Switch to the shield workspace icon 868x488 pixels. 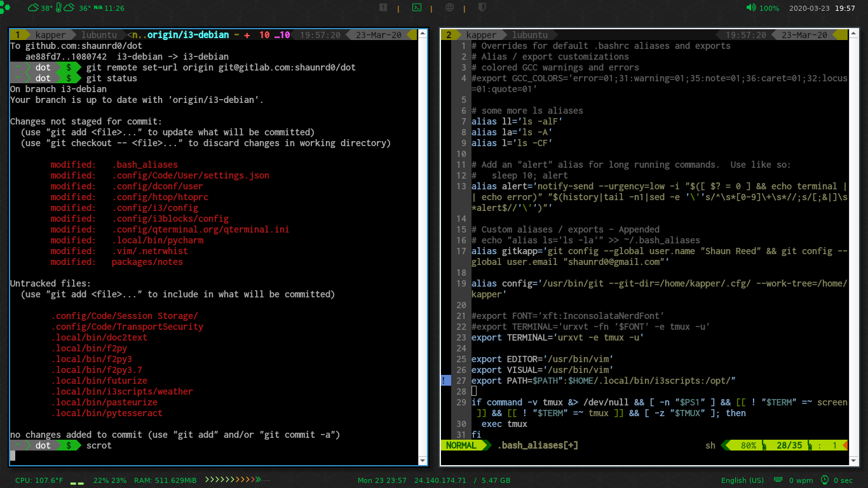click(482, 8)
